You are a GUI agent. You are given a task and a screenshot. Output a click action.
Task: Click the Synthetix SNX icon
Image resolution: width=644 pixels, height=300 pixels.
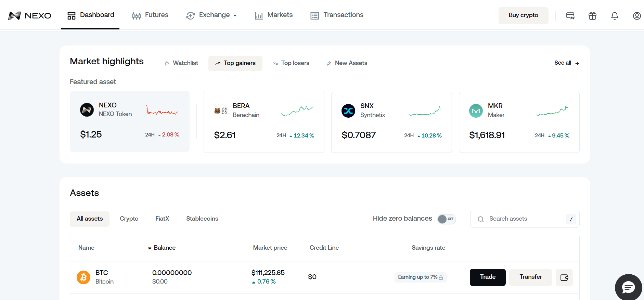[x=348, y=111]
